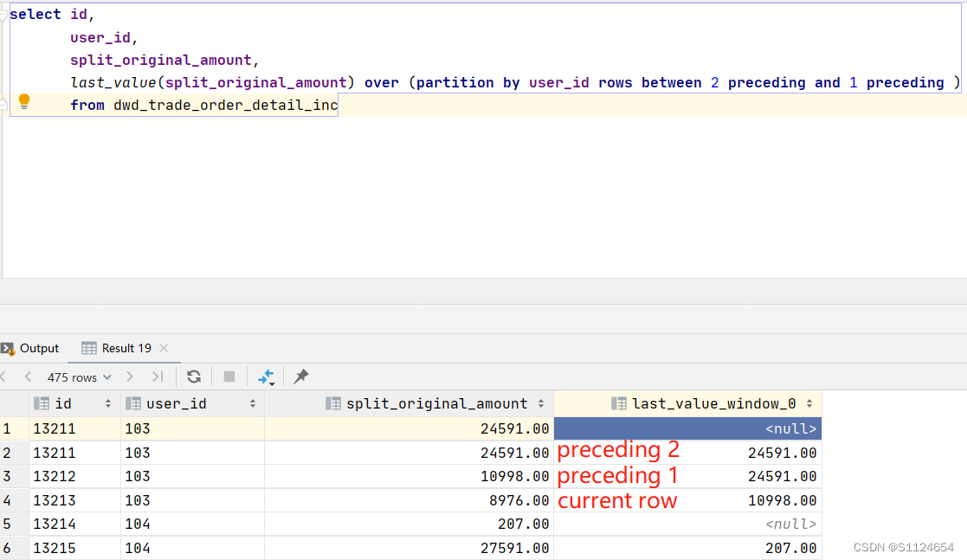Viewport: 967px width, 560px height.
Task: Click split_original_amount on the third query line
Action: point(161,60)
